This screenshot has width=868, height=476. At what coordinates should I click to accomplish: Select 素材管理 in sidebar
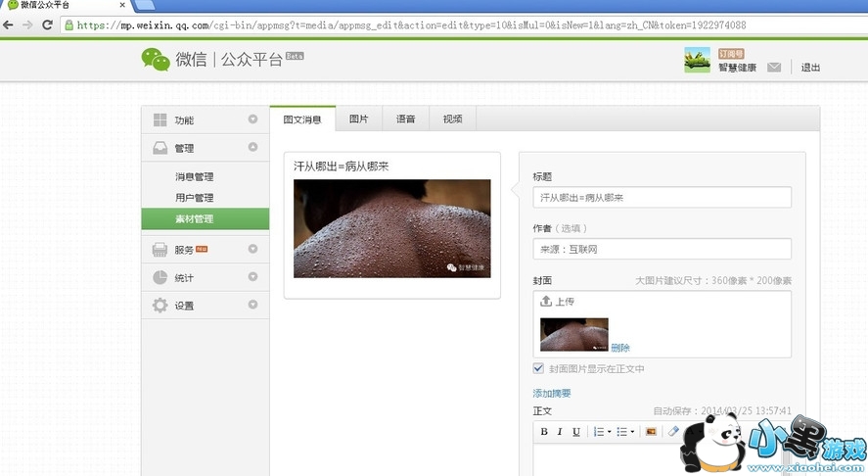point(206,218)
